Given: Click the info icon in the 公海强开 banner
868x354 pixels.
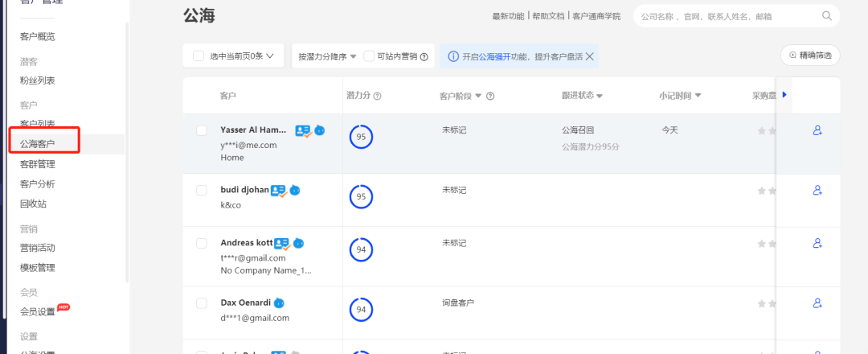Looking at the screenshot, I should point(452,56).
